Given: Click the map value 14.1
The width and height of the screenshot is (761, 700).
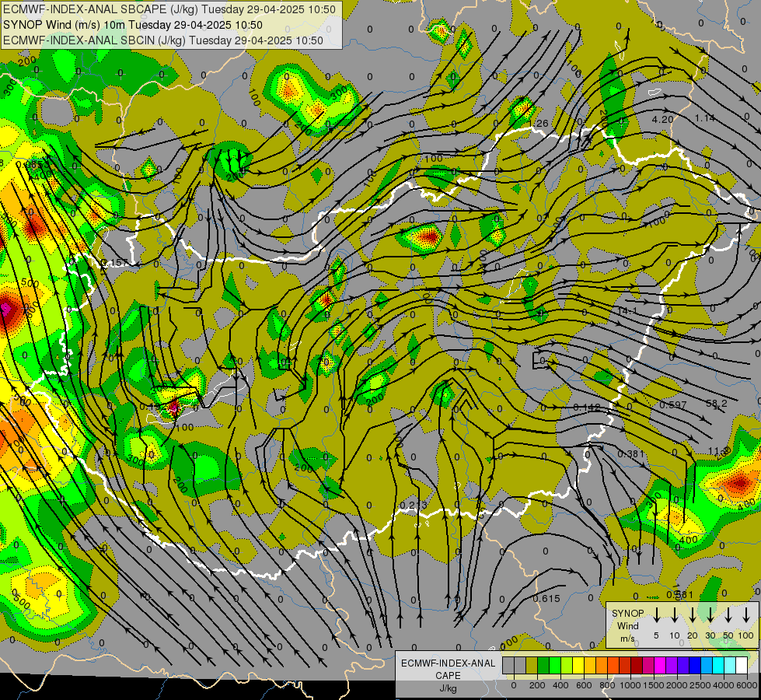Looking at the screenshot, I should 627,310.
